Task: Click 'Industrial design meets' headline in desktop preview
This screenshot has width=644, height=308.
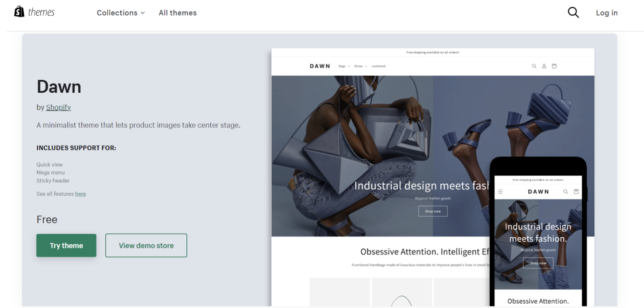Action: click(x=421, y=186)
